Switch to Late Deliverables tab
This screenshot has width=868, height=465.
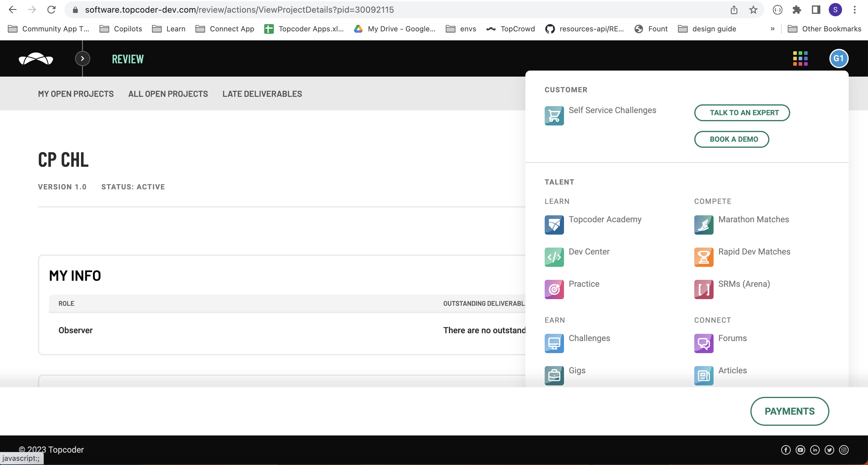pos(262,94)
